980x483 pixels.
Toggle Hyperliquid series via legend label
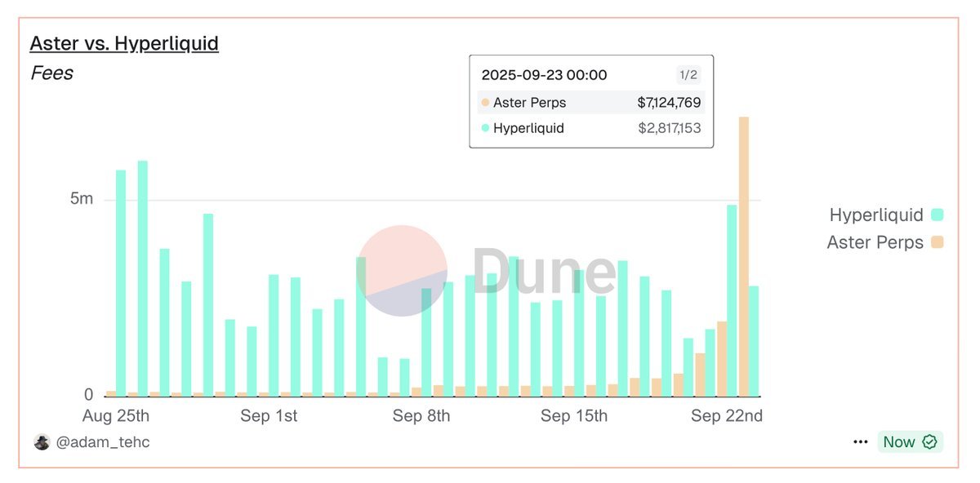pos(875,215)
